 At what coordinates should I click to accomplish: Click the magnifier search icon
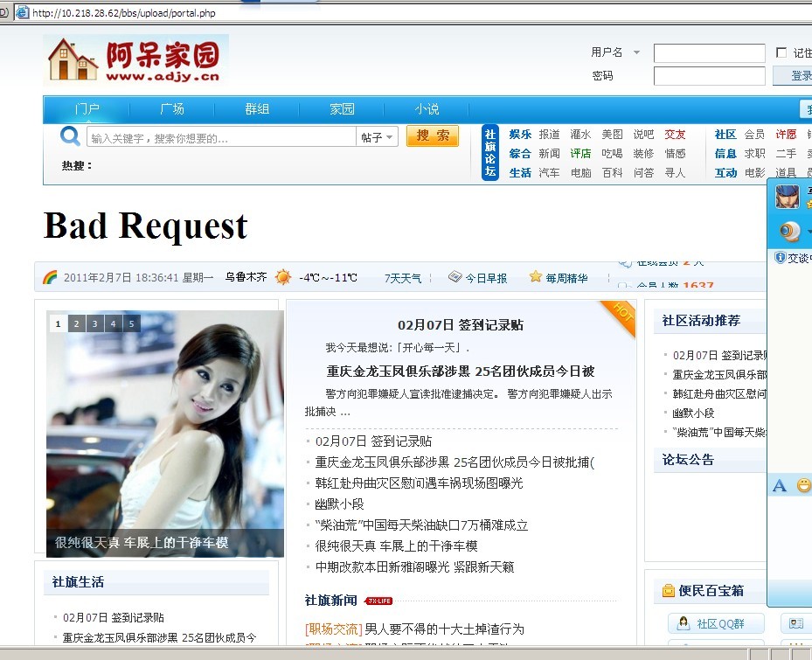click(x=70, y=136)
